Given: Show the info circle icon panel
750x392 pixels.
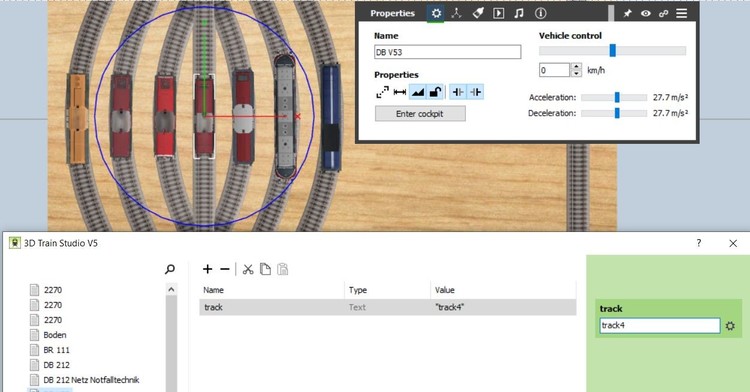Looking at the screenshot, I should pyautogui.click(x=540, y=13).
